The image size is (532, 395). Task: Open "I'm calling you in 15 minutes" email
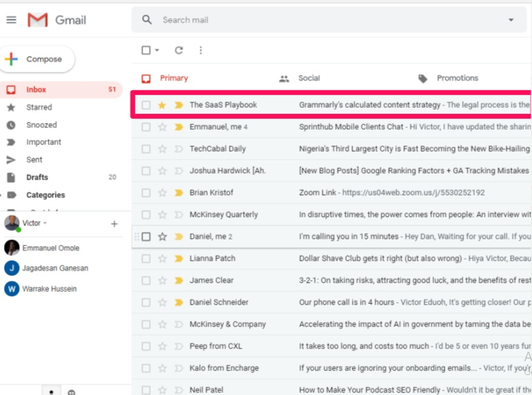click(331, 237)
